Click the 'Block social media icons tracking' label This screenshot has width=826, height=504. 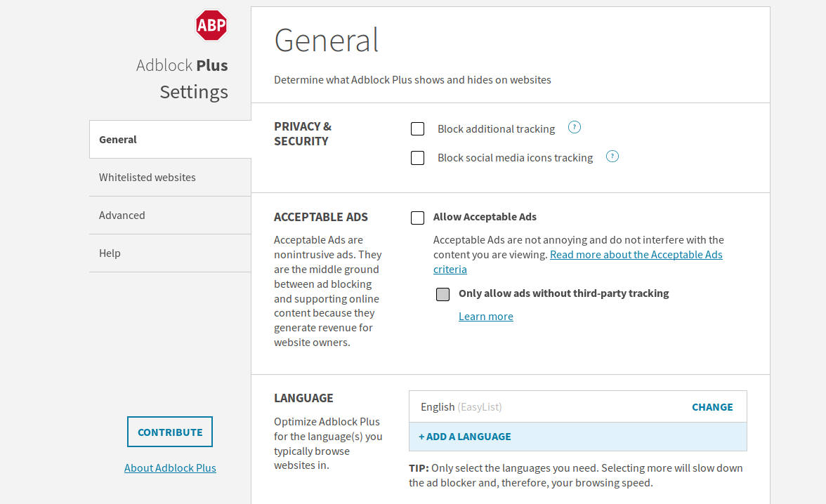(x=516, y=158)
